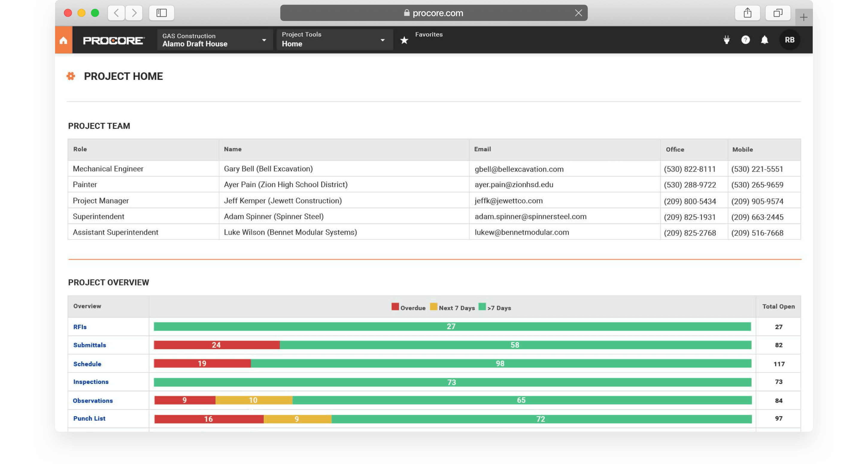Open a new Safari tab
868x470 pixels.
pyautogui.click(x=804, y=17)
